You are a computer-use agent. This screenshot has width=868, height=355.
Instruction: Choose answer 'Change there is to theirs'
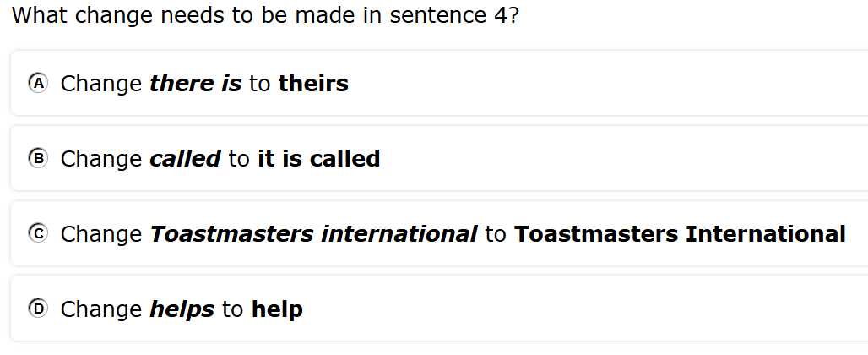pos(440,83)
